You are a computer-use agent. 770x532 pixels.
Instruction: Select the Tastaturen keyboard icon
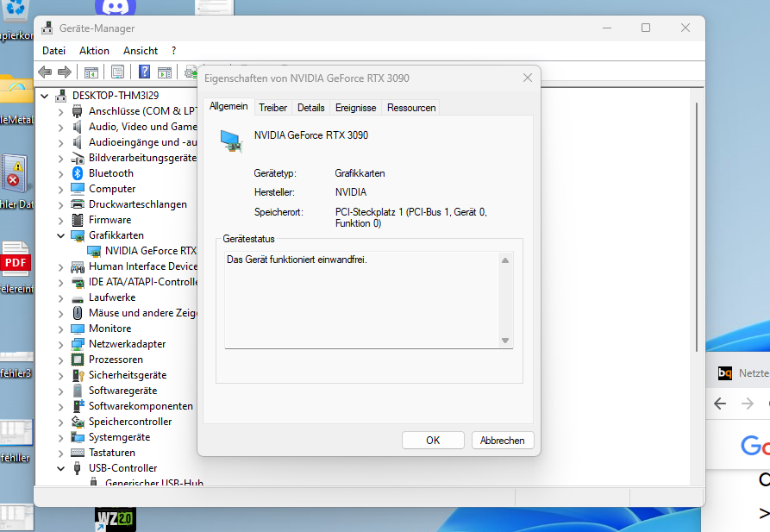[x=77, y=453]
